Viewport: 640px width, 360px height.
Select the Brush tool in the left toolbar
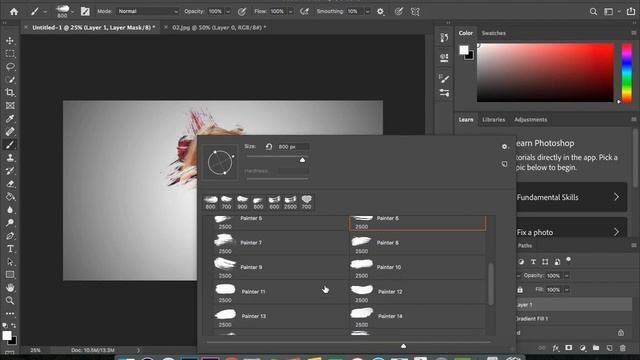click(x=10, y=145)
